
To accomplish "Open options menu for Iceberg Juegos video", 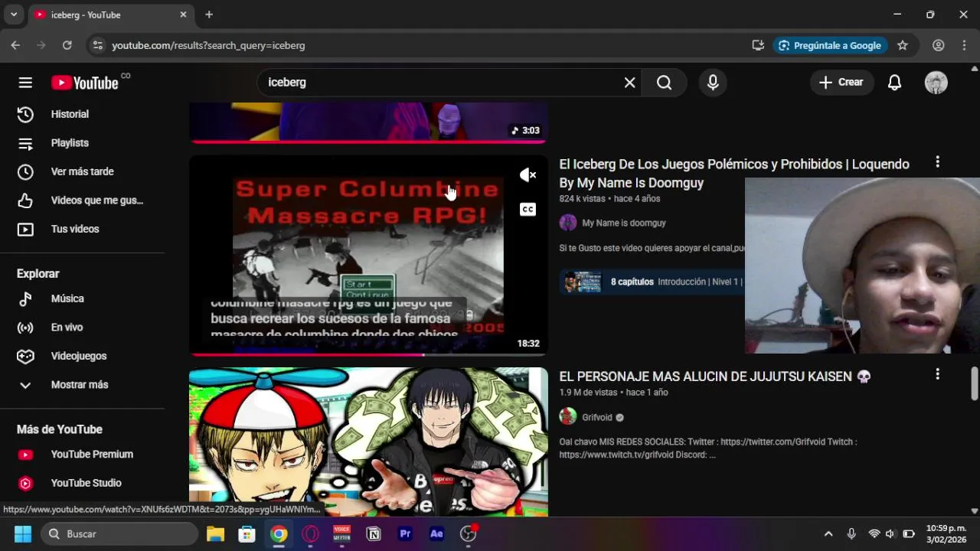I will tap(937, 162).
